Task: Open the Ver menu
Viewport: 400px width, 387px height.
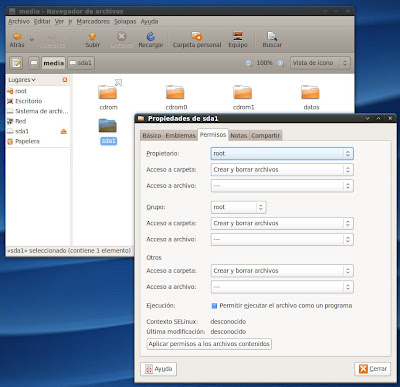Action: (59, 21)
